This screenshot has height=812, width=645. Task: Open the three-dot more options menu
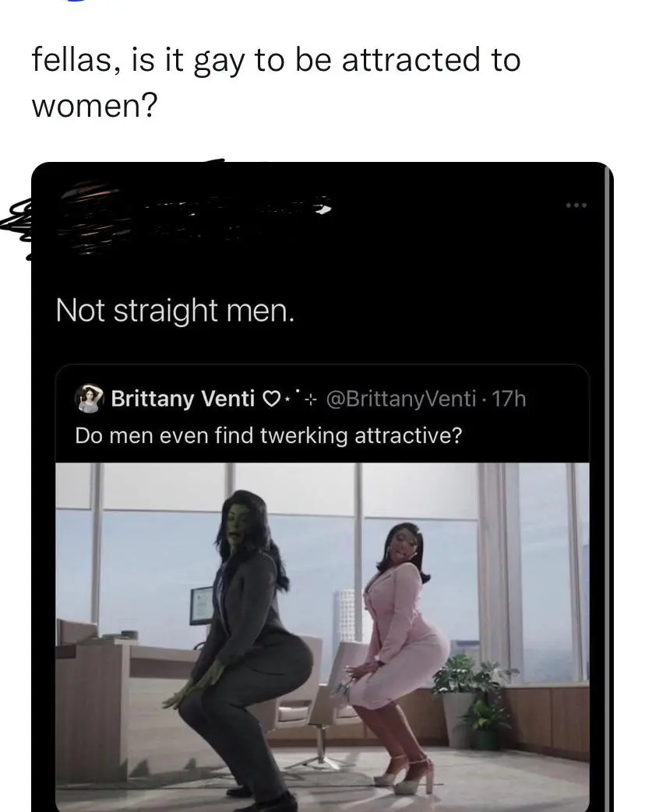(x=576, y=206)
